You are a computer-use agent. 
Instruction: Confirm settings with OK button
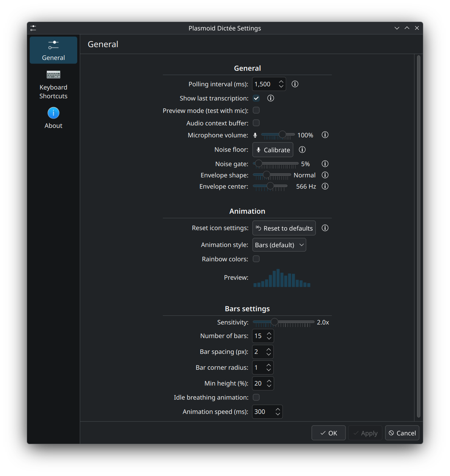[329, 433]
